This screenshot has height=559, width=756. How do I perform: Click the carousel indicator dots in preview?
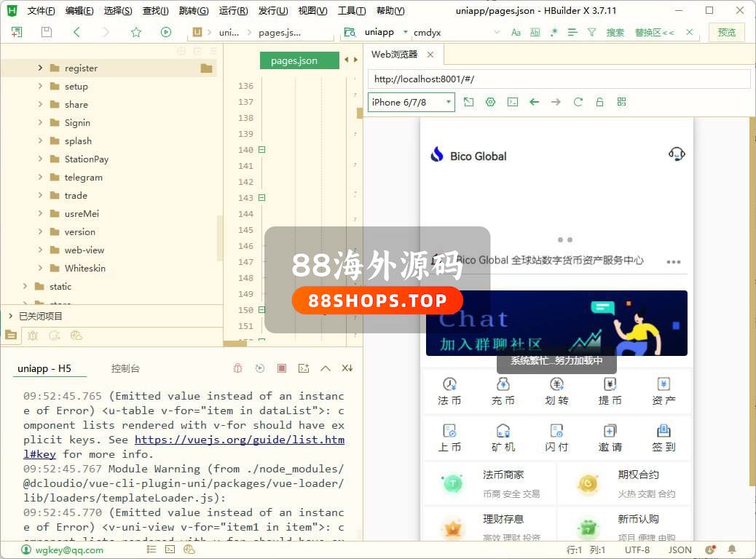tap(564, 239)
